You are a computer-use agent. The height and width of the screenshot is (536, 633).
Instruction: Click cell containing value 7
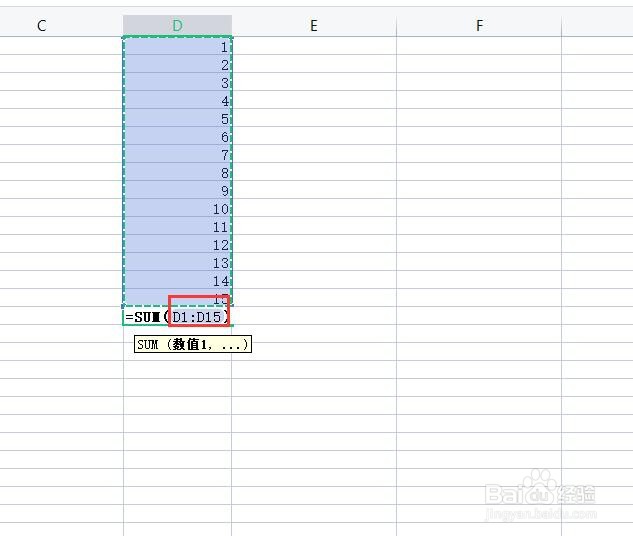[177, 154]
